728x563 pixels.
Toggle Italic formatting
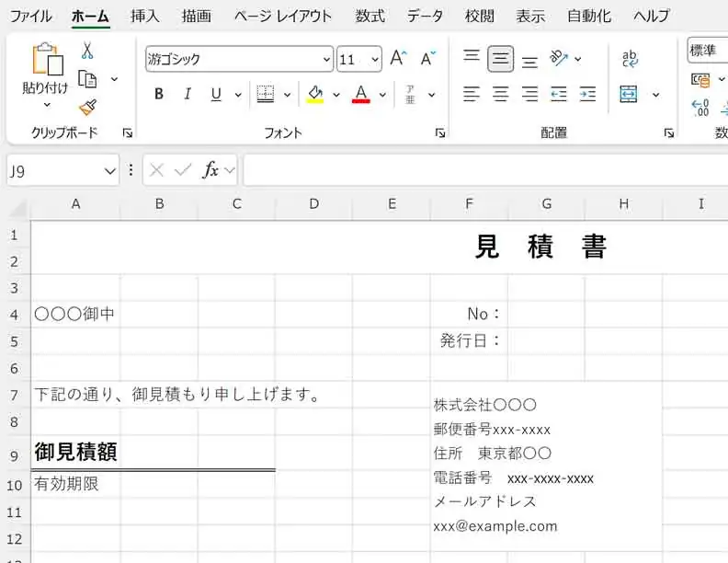pyautogui.click(x=188, y=94)
